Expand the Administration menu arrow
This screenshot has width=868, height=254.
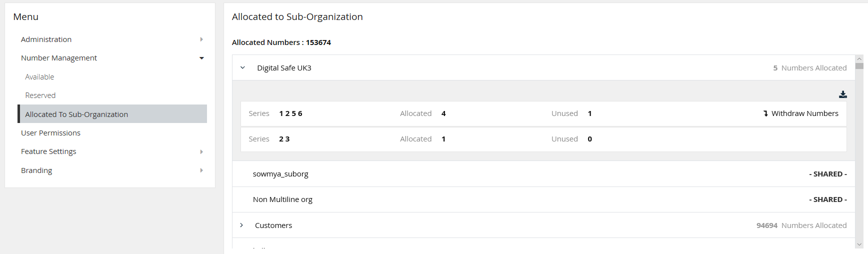(201, 39)
